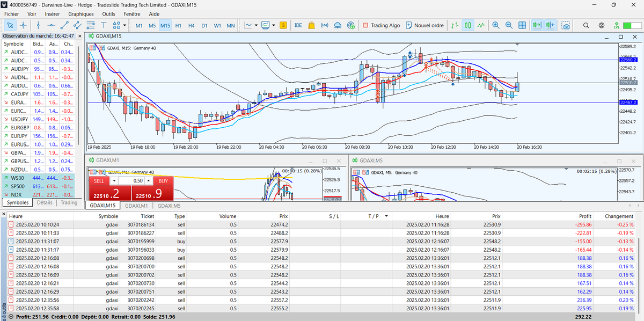Zoom out on the chart
Screen dimensions: 644x321
click(509, 25)
